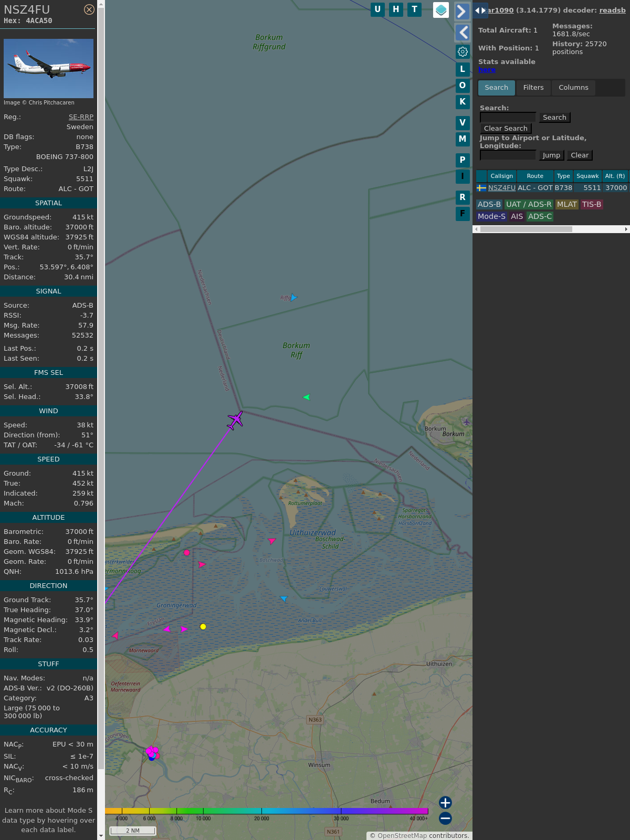Sort table by Callsign column
630x840 pixels.
pyautogui.click(x=502, y=176)
